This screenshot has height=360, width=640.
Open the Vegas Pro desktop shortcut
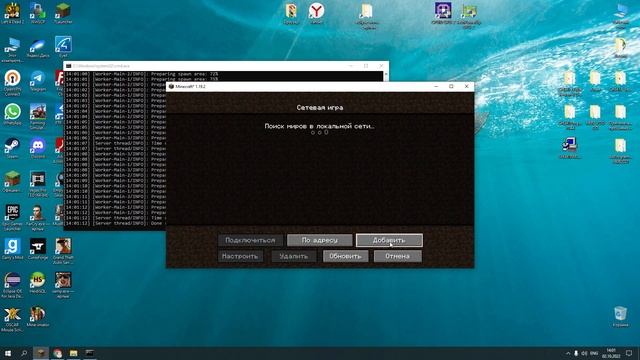[x=38, y=184]
